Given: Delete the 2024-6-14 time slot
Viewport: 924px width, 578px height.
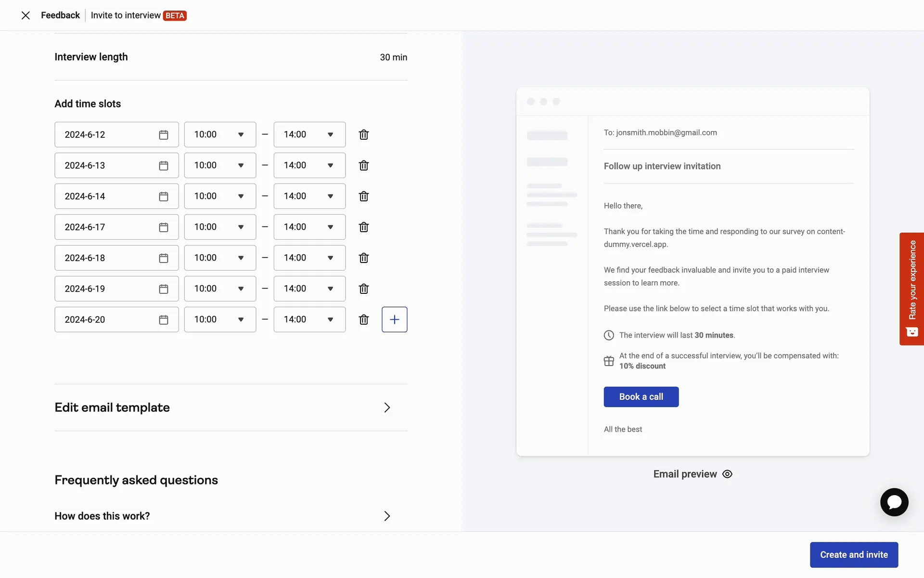Looking at the screenshot, I should pyautogui.click(x=364, y=197).
